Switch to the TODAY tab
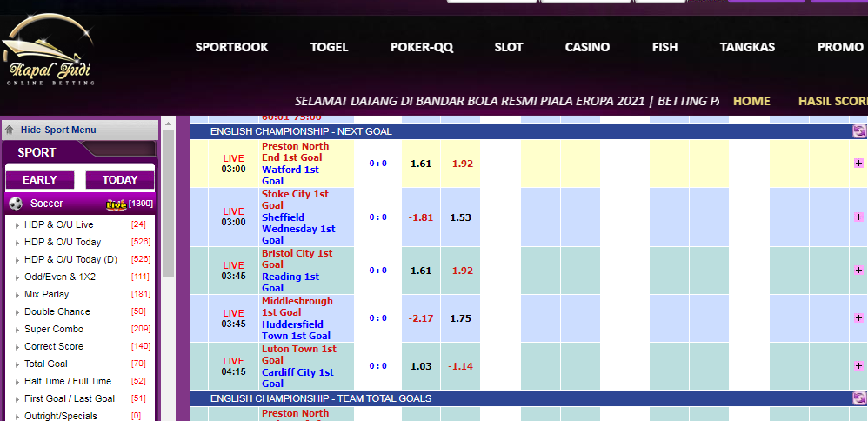Screen dimensions: 868x421 click(x=119, y=180)
